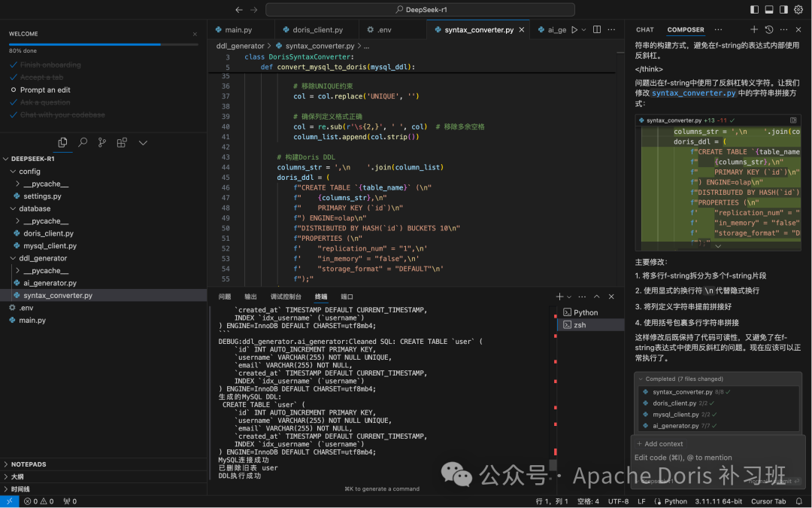The width and height of the screenshot is (812, 508).
Task: Open the Search view icon in sidebar
Action: coord(82,142)
